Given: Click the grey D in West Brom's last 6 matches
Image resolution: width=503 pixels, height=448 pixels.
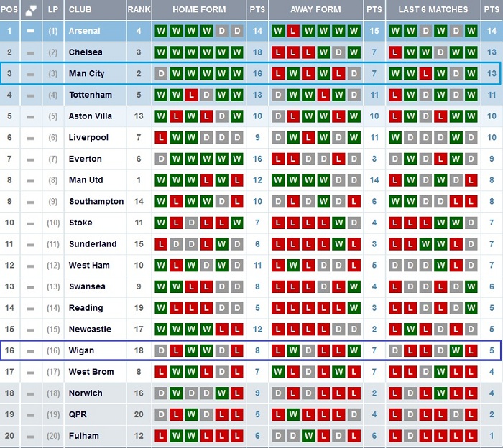Looking at the screenshot, I should point(425,372).
